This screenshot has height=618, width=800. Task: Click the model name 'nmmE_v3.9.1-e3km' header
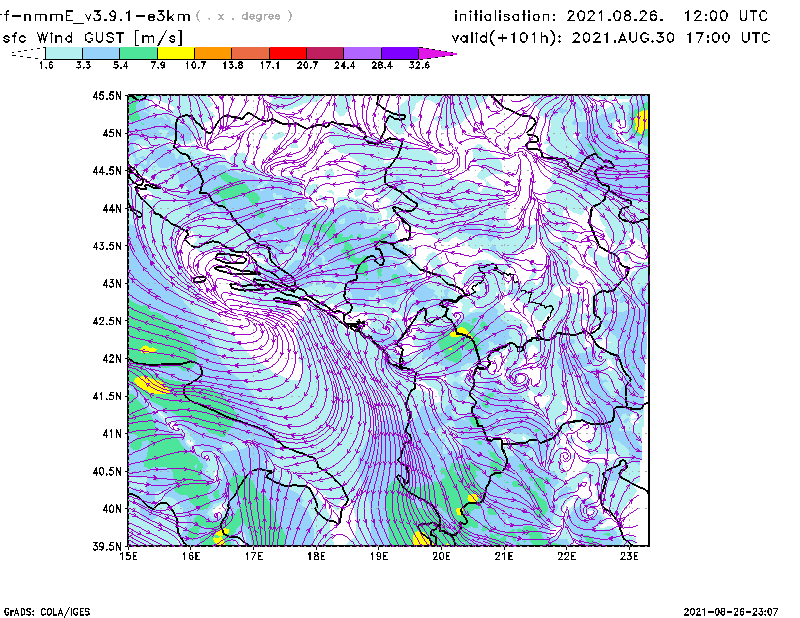coord(106,16)
